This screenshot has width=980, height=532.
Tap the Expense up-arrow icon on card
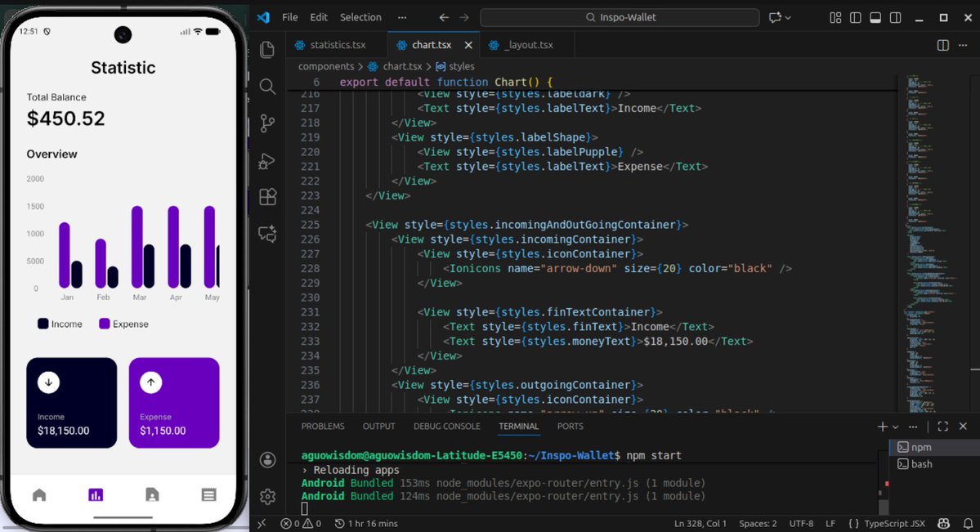tap(150, 382)
